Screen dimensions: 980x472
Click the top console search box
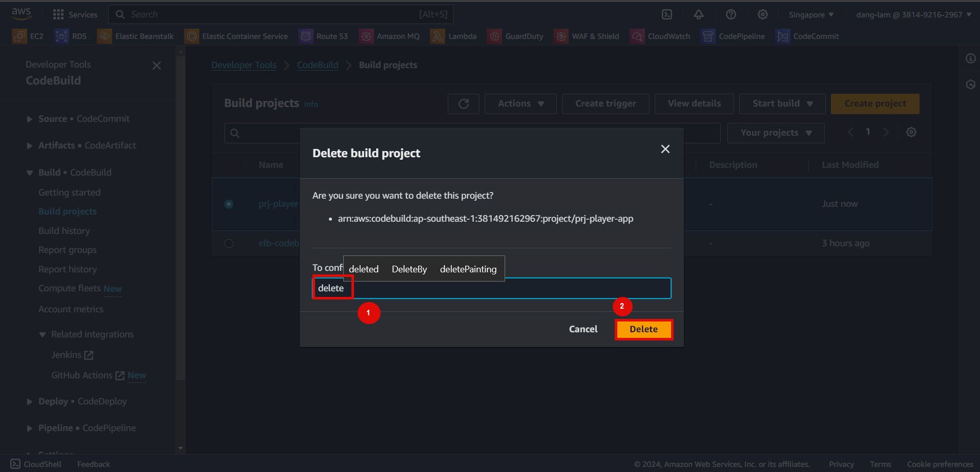tap(281, 14)
